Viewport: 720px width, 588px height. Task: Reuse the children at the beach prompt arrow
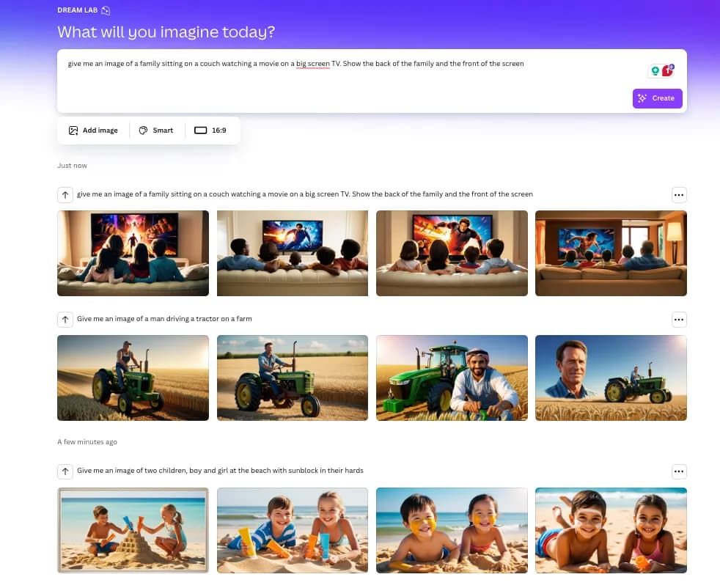click(x=65, y=471)
